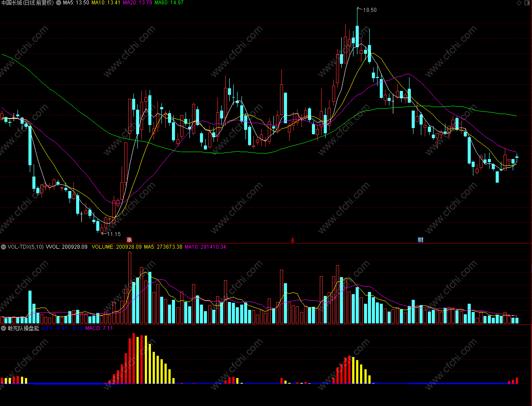Image resolution: width=532 pixels, height=406 pixels.
Task: Click the blue DIFF: -0.41 value
Action: 55,328
